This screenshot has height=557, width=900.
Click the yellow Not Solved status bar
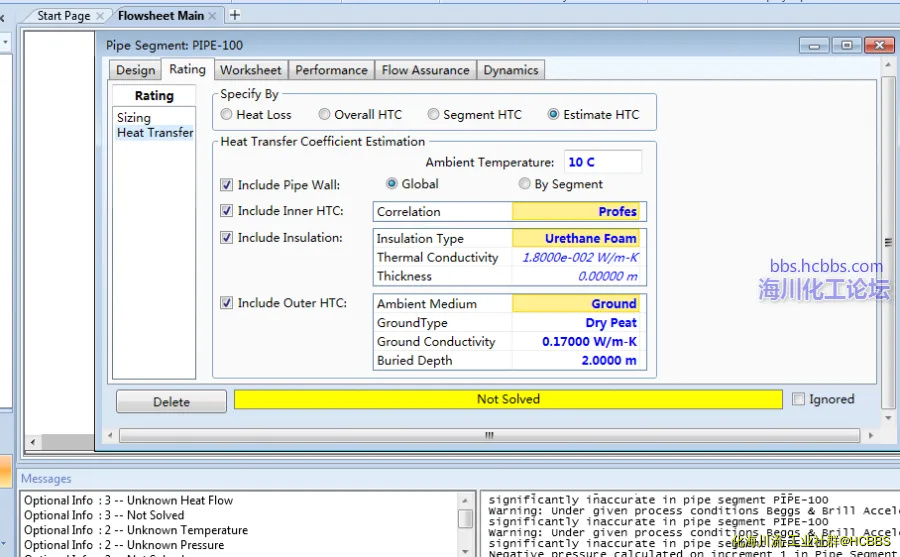click(508, 399)
